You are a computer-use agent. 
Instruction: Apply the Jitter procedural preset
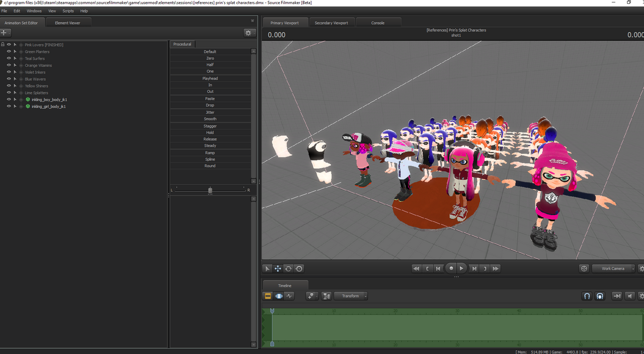click(210, 112)
